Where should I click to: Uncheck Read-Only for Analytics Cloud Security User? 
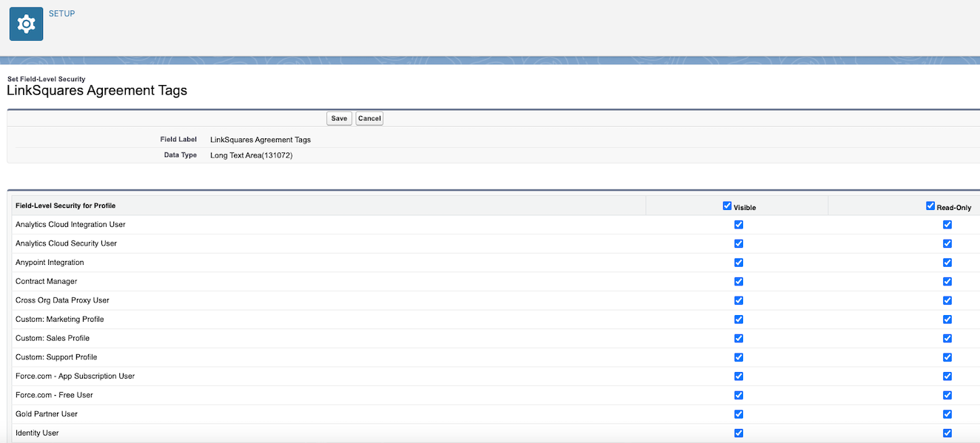click(x=947, y=243)
